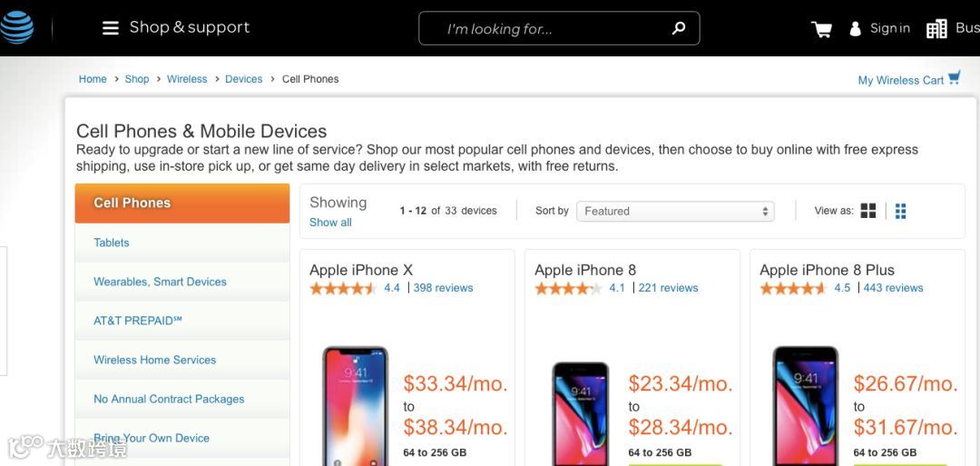Image resolution: width=980 pixels, height=466 pixels.
Task: Switch to compact grid view icon
Action: 900,211
